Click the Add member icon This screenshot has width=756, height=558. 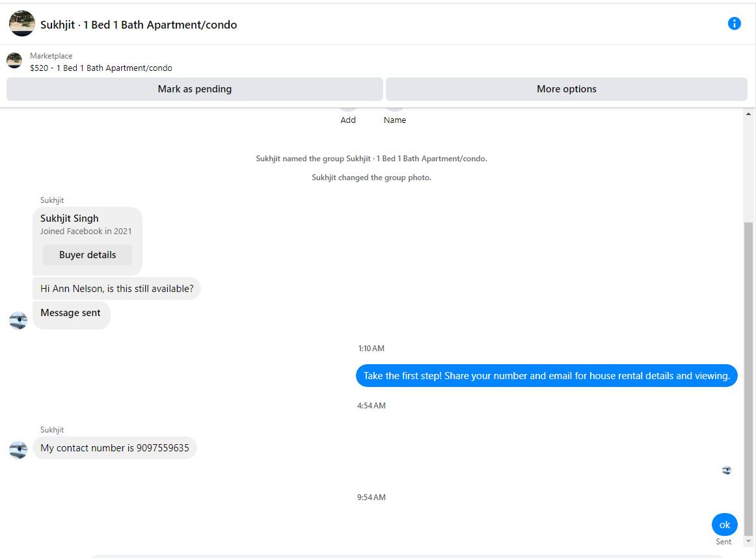coord(348,111)
